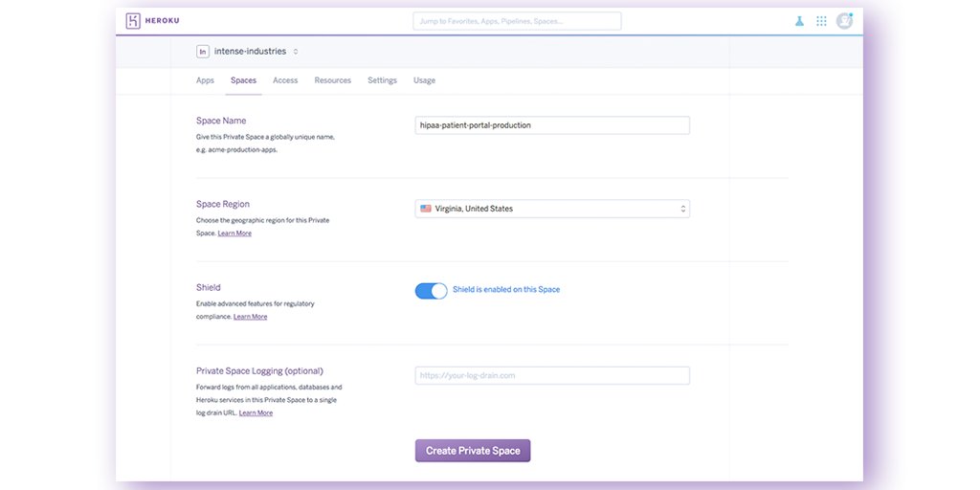Image resolution: width=980 pixels, height=490 pixels.
Task: View the Usage tab
Action: click(x=424, y=80)
